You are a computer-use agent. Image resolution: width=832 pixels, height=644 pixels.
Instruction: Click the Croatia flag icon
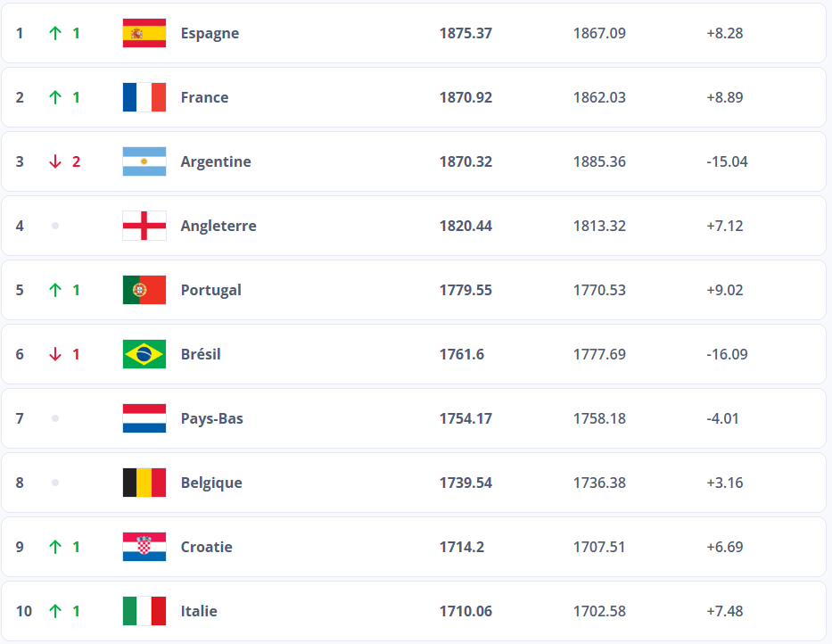tap(144, 547)
